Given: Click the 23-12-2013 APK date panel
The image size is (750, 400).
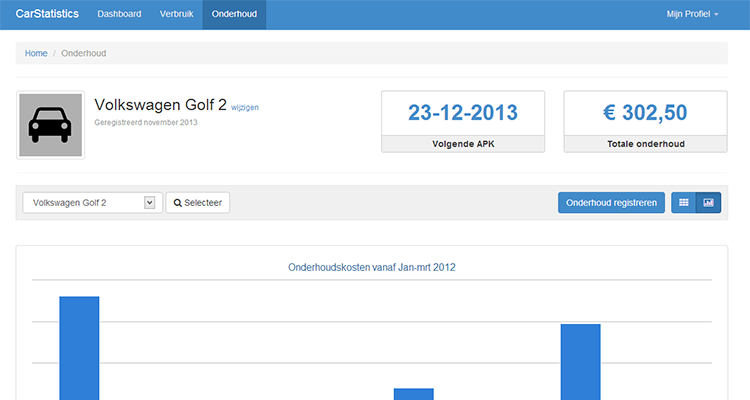Looking at the screenshot, I should pos(463,112).
